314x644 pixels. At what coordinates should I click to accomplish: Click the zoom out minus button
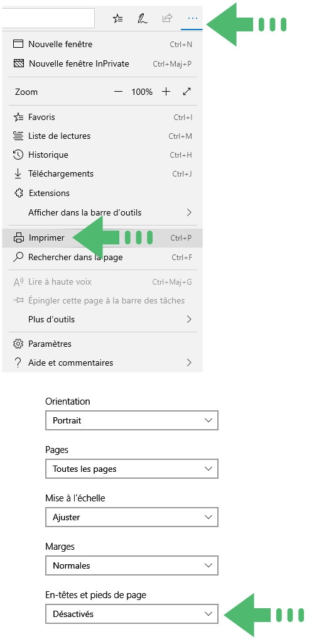pyautogui.click(x=118, y=92)
